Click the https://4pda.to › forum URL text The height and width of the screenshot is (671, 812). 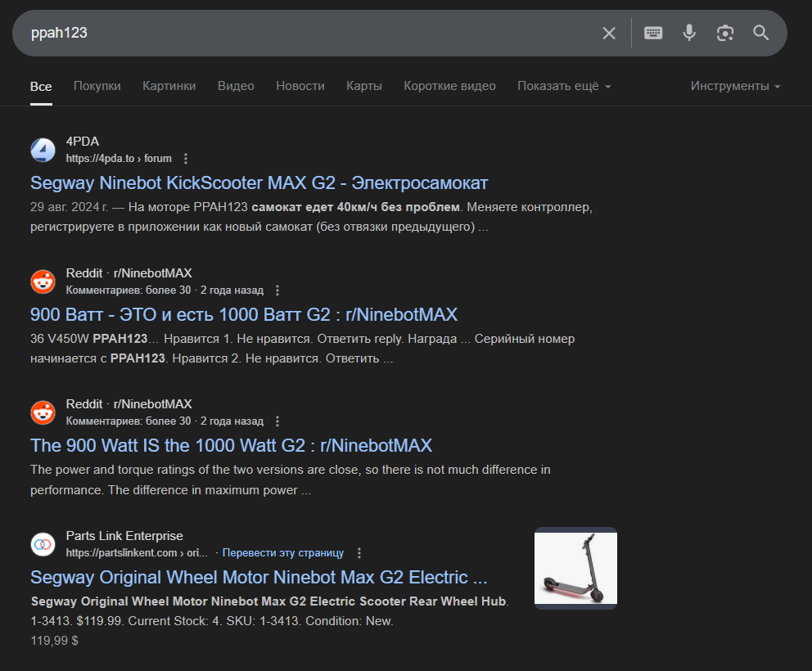click(119, 159)
